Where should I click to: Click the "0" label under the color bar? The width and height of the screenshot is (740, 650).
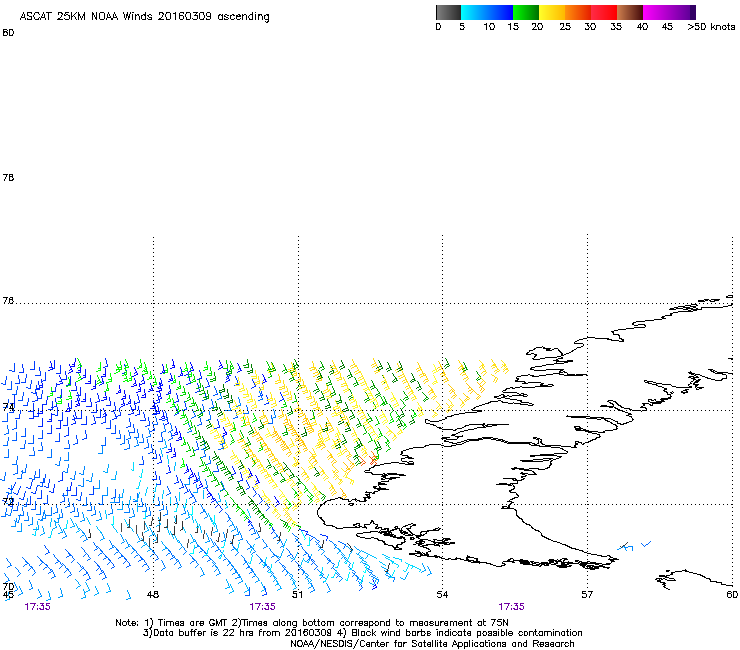(x=438, y=27)
